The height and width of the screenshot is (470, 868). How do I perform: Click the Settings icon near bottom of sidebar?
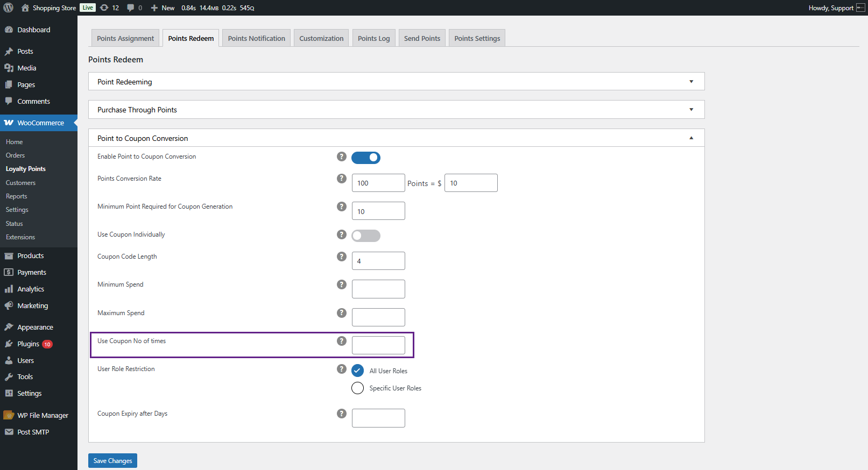point(9,393)
